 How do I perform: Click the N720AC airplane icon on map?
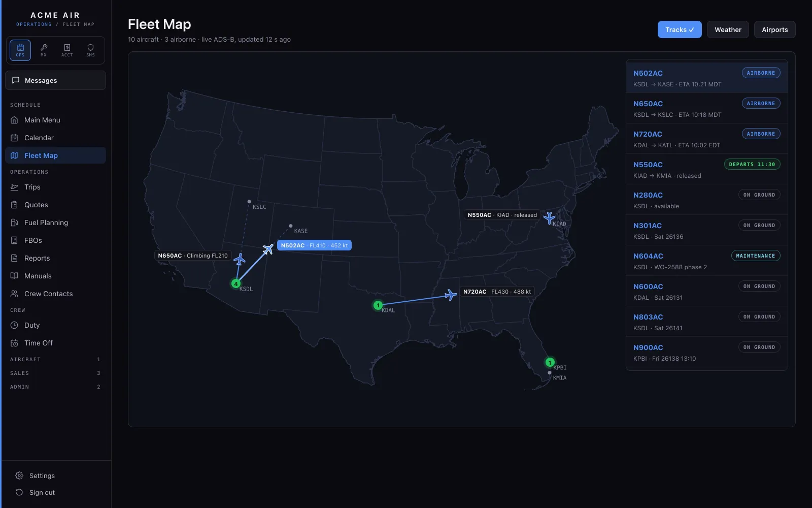pos(451,295)
